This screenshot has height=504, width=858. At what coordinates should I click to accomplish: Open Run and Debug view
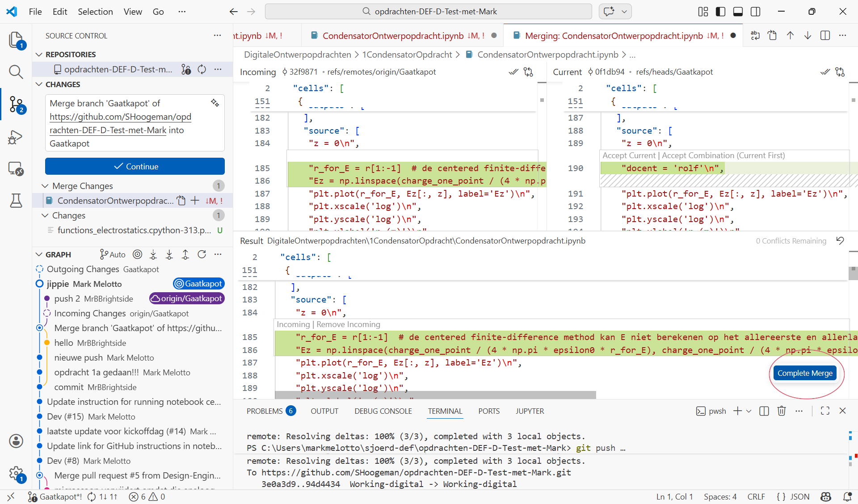[16, 137]
